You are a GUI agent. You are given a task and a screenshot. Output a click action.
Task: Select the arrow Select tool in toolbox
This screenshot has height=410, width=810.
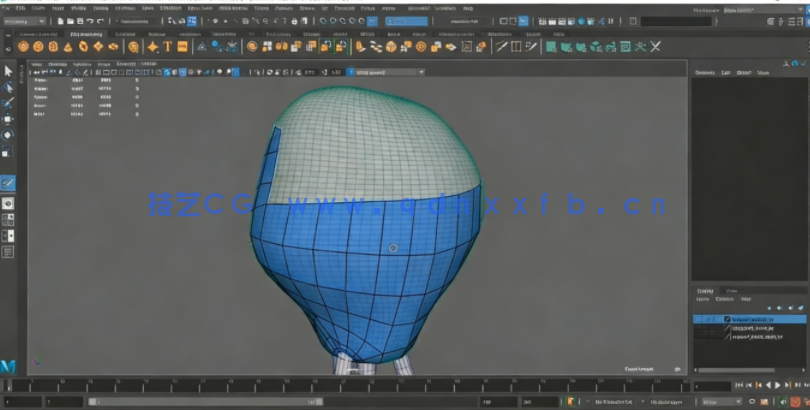(8, 71)
